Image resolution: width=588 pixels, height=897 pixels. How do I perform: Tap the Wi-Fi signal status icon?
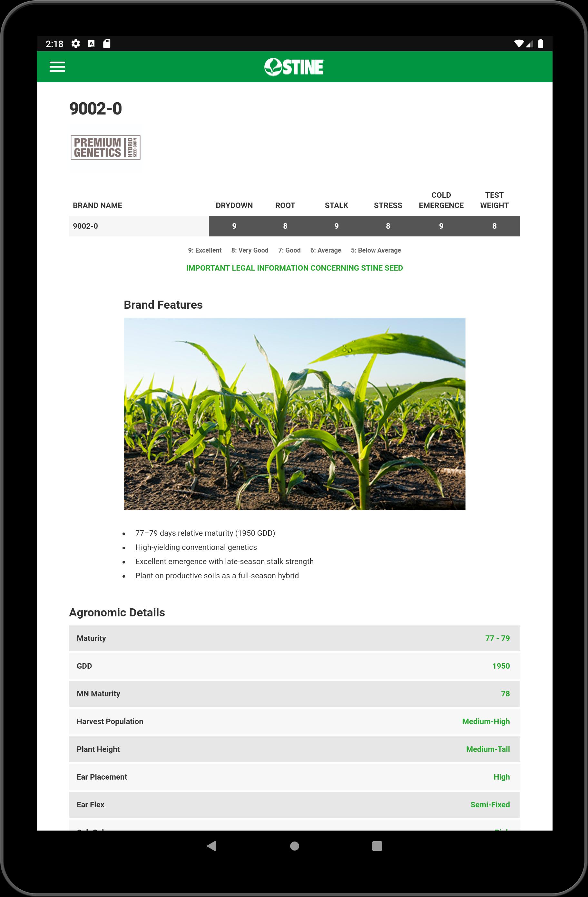[x=519, y=44]
